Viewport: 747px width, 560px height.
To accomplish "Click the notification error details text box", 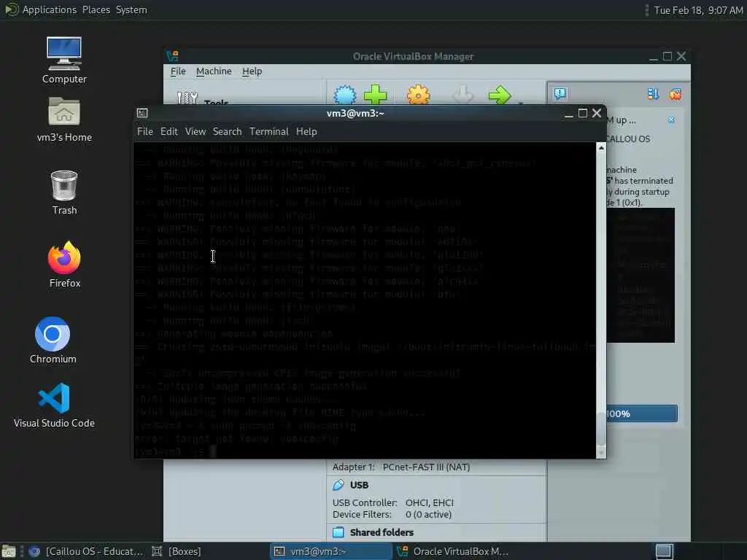I will tap(640, 275).
